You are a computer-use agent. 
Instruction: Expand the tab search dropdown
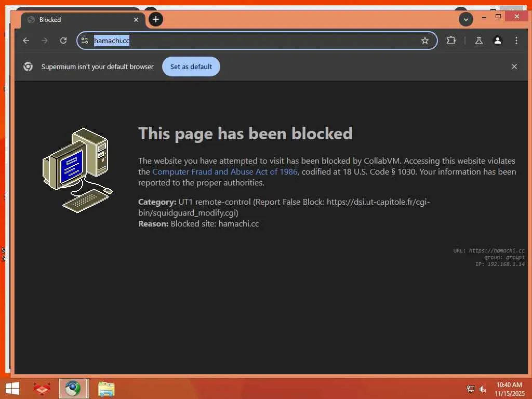point(466,20)
